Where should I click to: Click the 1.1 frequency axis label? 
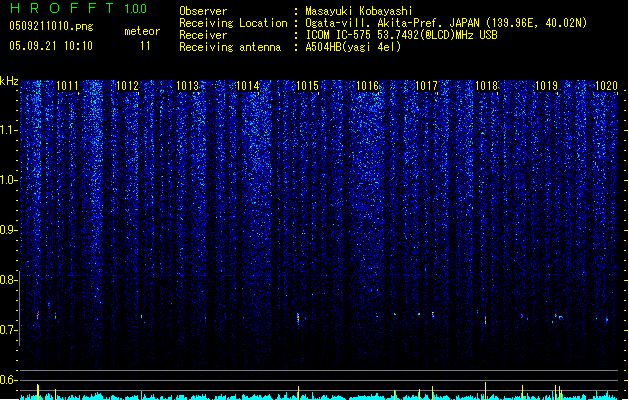8,130
